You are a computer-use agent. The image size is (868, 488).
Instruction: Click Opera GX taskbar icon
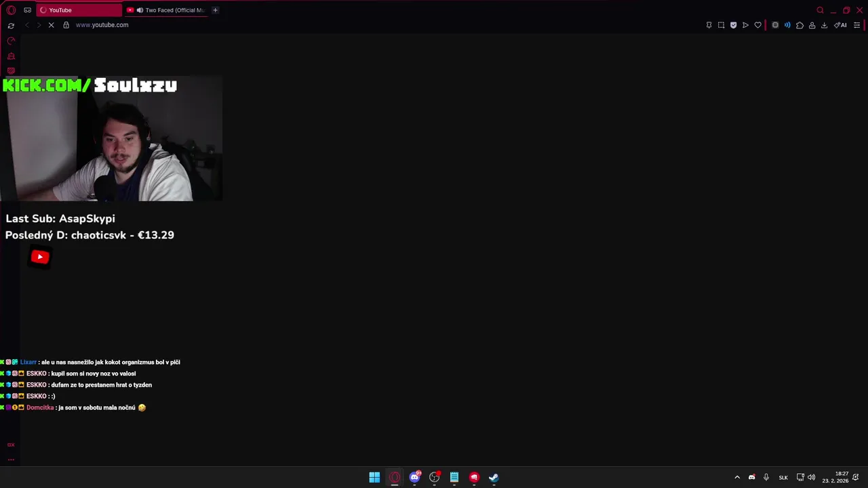point(395,477)
